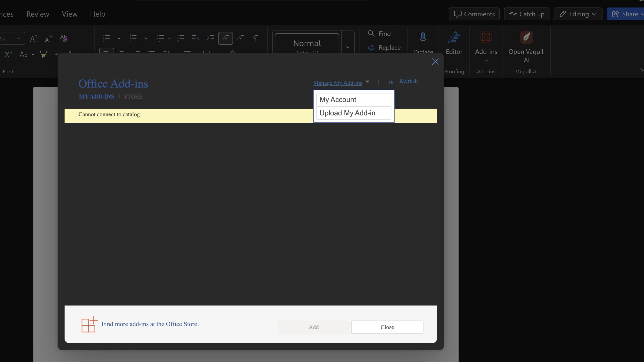Insert a multilevel list
The image size is (644, 362).
point(160,39)
